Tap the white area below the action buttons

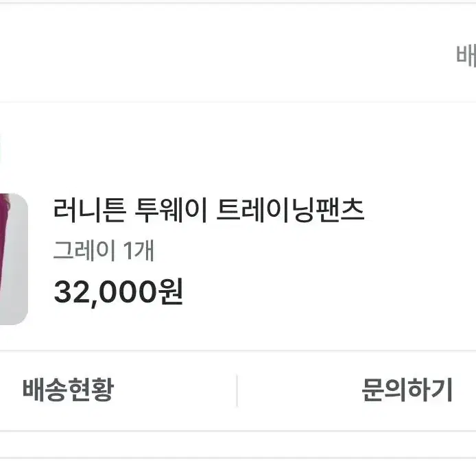238,444
